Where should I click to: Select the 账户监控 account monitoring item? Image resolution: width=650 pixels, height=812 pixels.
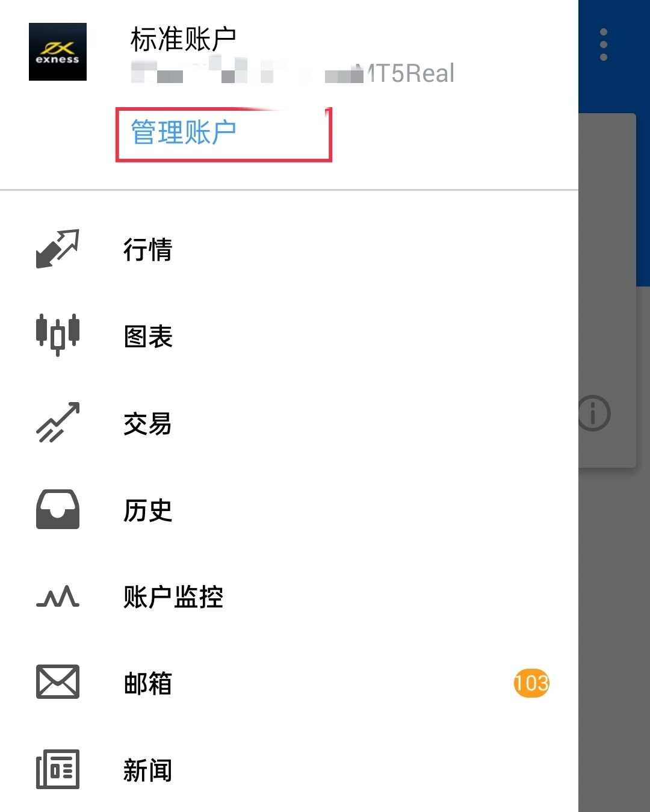click(289, 597)
